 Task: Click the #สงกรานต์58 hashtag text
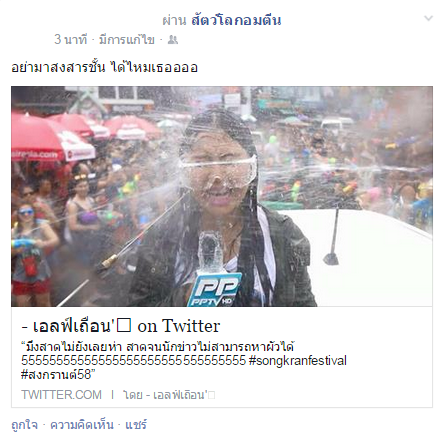[x=58, y=374]
